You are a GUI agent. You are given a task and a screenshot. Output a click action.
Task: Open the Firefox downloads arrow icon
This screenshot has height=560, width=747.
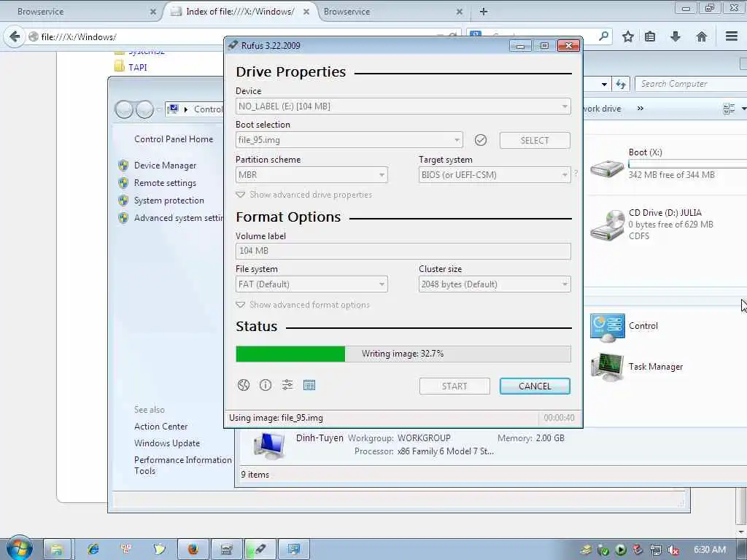tap(675, 36)
